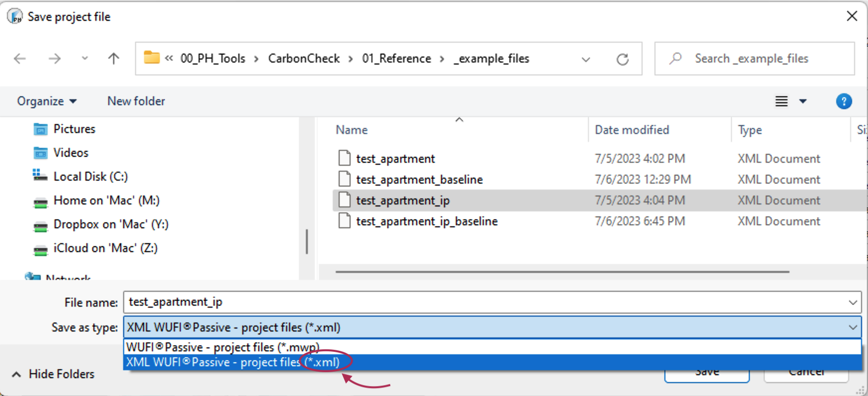
Task: Open the Help button
Action: (844, 101)
